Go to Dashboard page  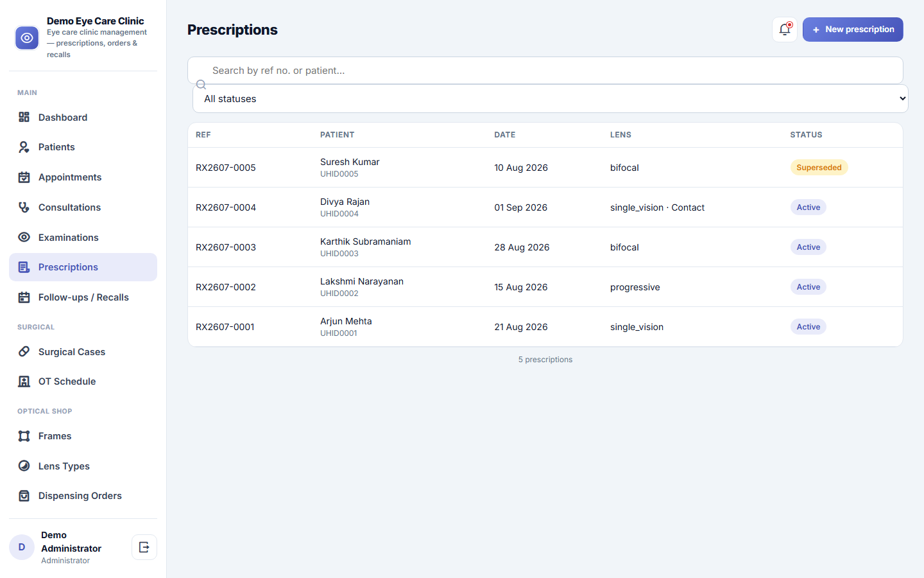[x=83, y=117]
